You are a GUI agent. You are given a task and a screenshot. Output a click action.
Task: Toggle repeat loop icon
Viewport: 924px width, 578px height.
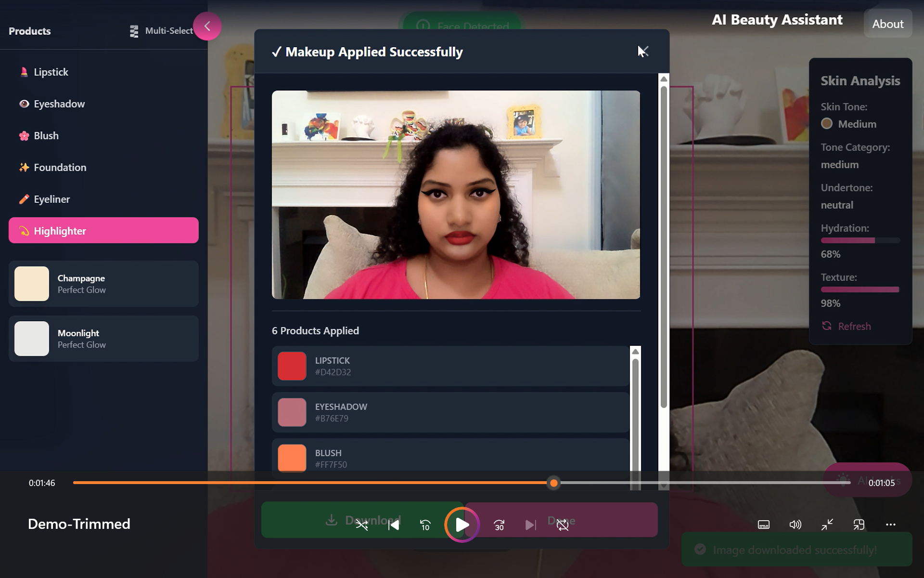[563, 525]
